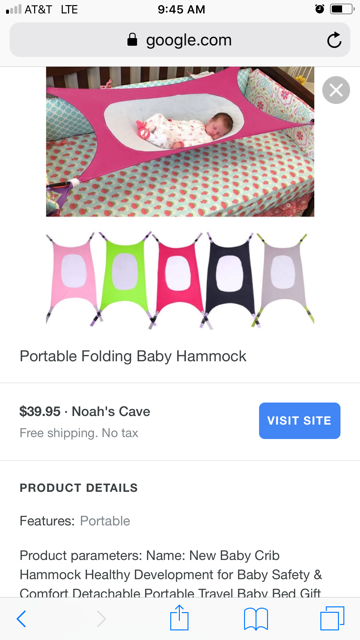Tap the google.com address bar
Viewport: 360px width, 640px height.
[x=180, y=40]
